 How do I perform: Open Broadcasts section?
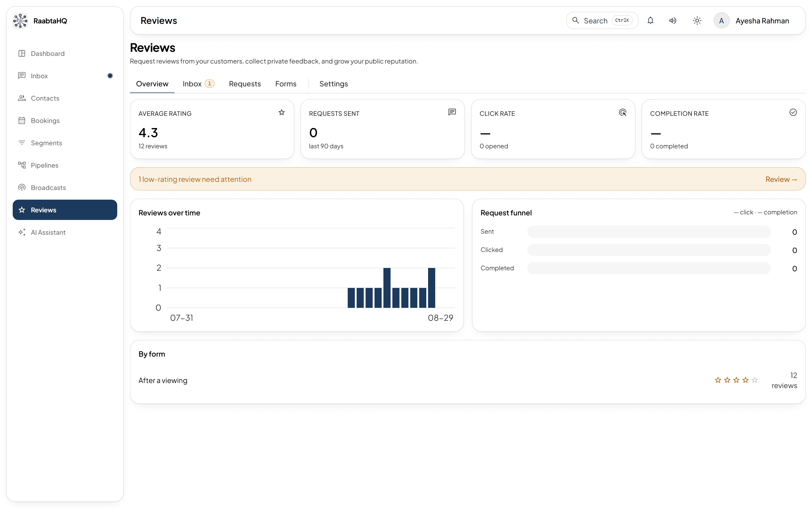coord(65,187)
